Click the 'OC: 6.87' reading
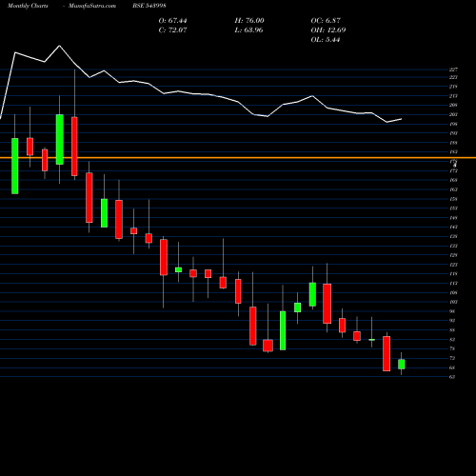 point(326,21)
